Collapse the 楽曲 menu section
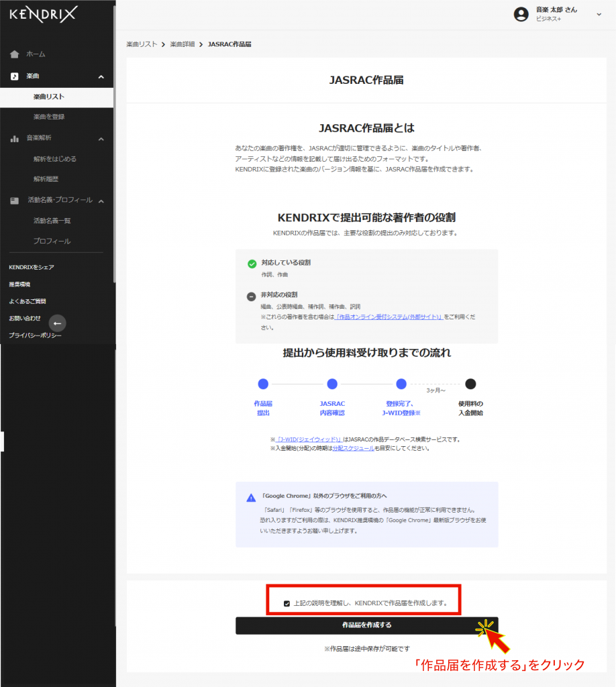This screenshot has height=687, width=616. (101, 77)
